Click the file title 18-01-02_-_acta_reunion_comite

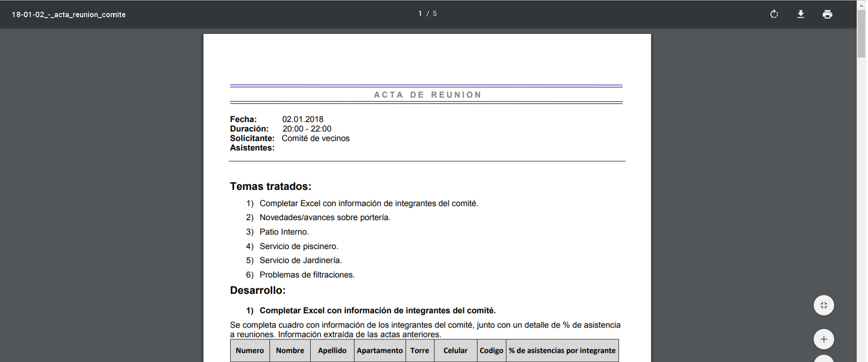[x=69, y=14]
